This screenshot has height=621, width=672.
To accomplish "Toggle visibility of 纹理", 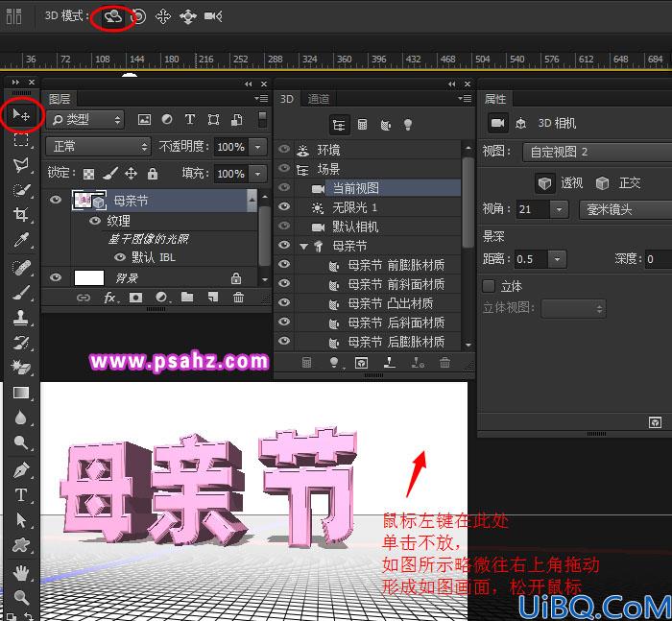I will [95, 221].
